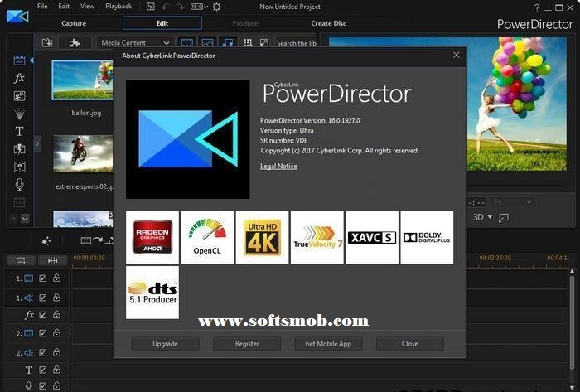Toggle checkbox for video track 1

pyautogui.click(x=43, y=278)
